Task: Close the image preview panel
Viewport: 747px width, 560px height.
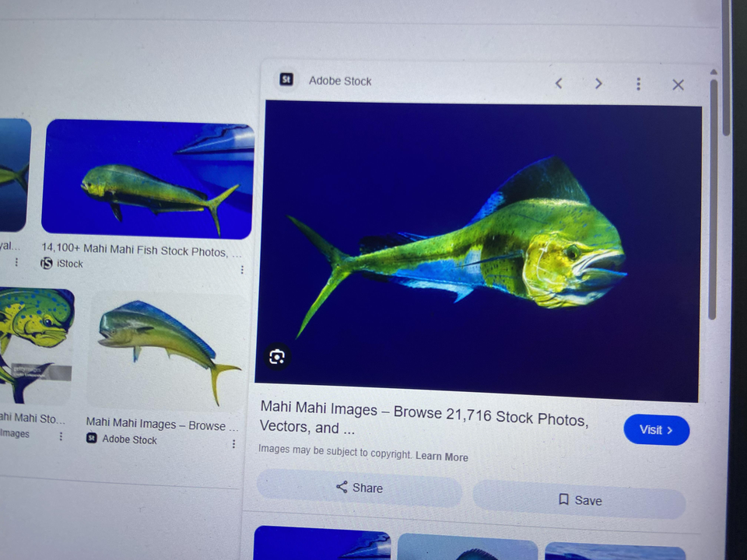Action: 678,85
